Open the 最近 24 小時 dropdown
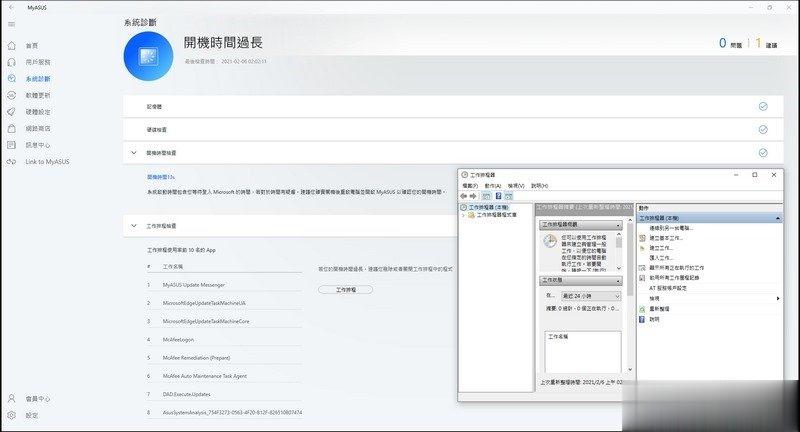The image size is (800, 432). pos(591,296)
